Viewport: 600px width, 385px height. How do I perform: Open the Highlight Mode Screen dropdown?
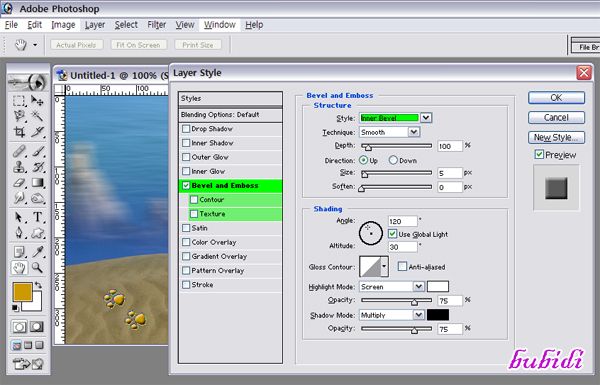pyautogui.click(x=419, y=287)
